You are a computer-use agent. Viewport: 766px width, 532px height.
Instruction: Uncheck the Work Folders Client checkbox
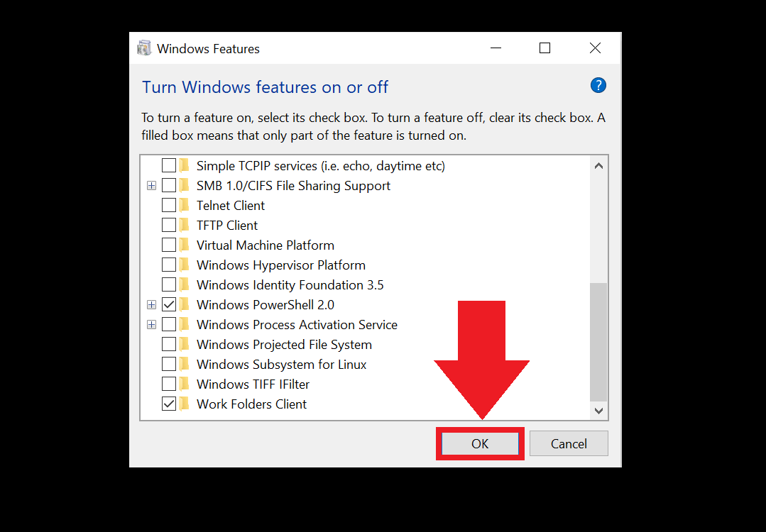click(x=168, y=404)
